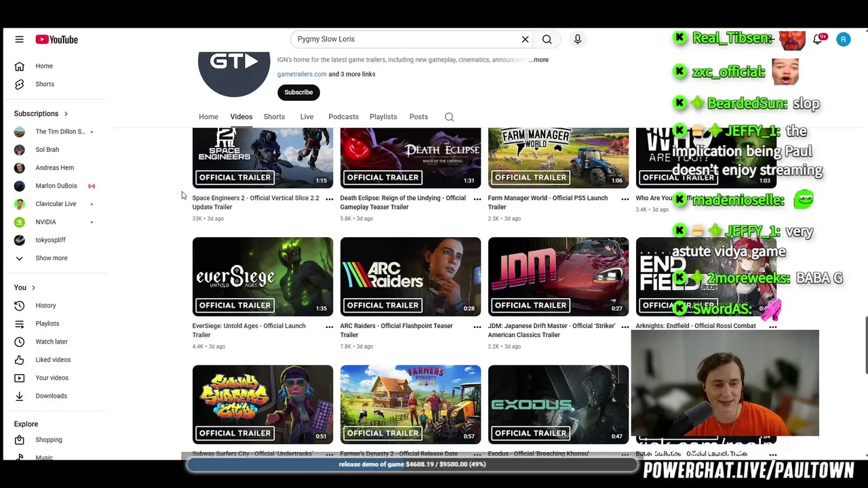Open Clavicular Live subscription
The height and width of the screenshot is (488, 868).
tap(54, 204)
